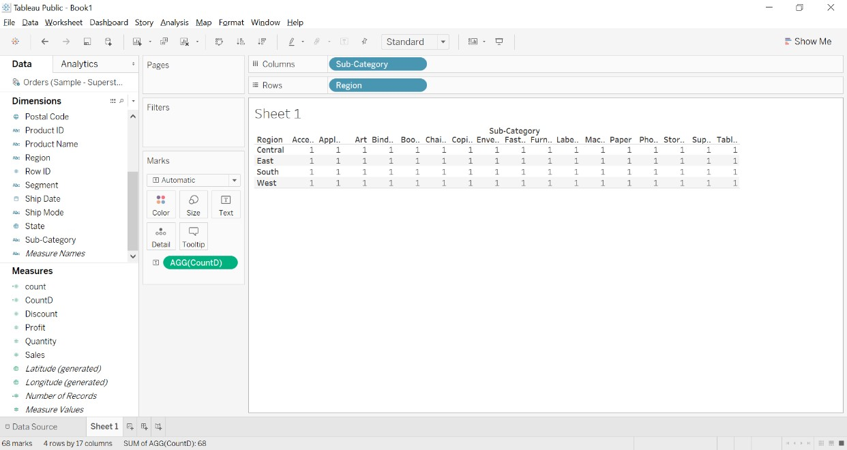Select the Orders (Sample - Superstore) data source
Viewport: 847px width, 450px height.
68,82
